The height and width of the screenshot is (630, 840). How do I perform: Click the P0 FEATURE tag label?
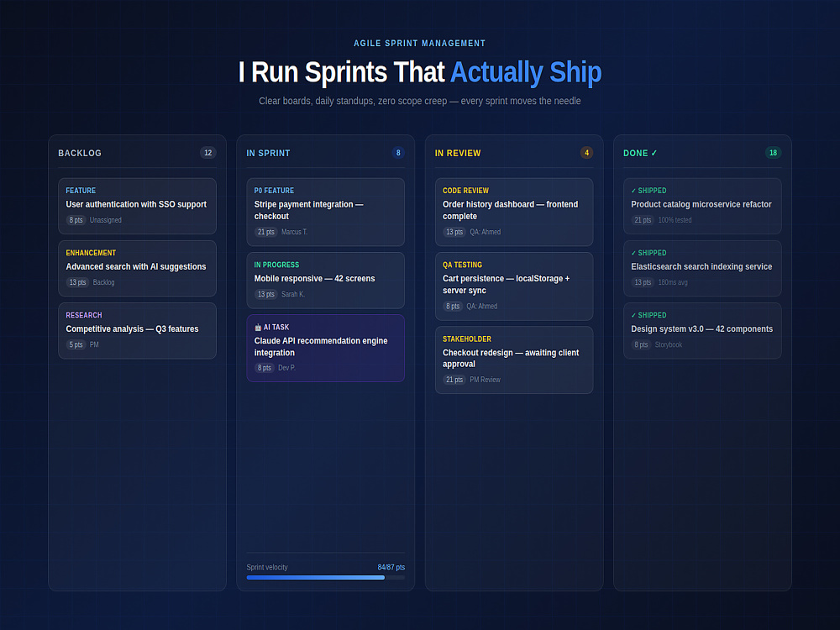tap(274, 191)
